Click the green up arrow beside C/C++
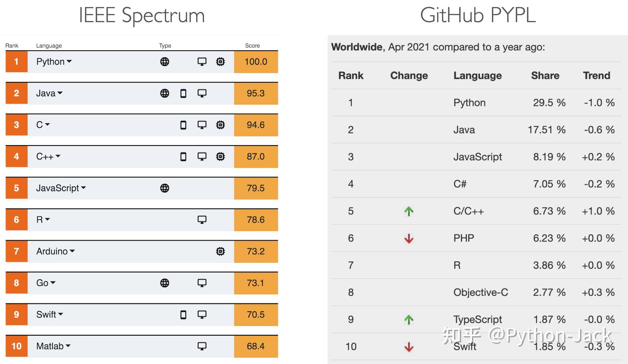Viewport: 628px width, 364px height. (409, 211)
